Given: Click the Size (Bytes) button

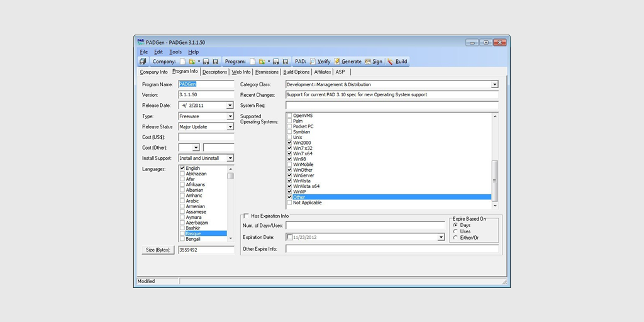Looking at the screenshot, I should [x=157, y=250].
